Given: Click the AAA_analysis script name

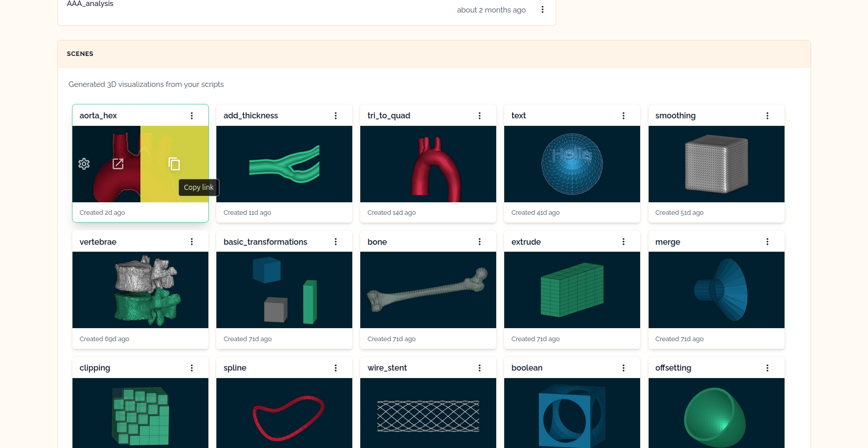Looking at the screenshot, I should pos(90,4).
